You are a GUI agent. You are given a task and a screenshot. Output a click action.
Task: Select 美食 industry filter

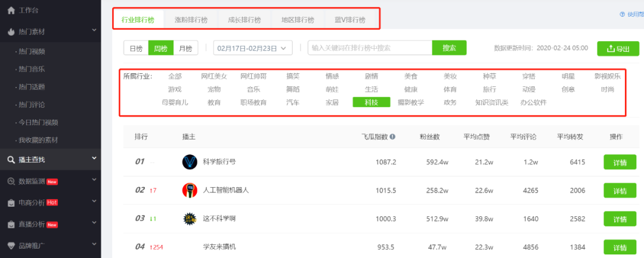(x=411, y=76)
